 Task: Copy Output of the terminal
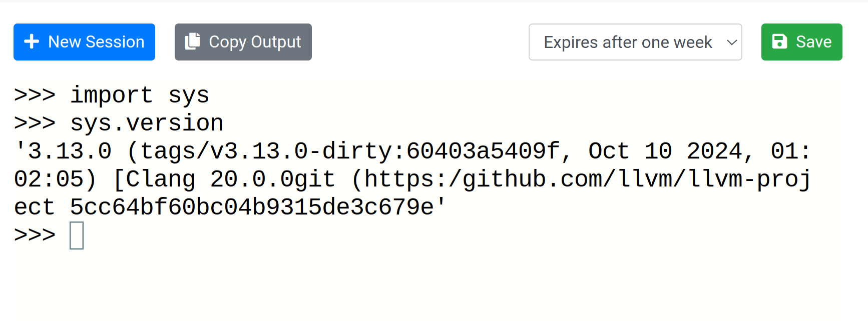243,42
